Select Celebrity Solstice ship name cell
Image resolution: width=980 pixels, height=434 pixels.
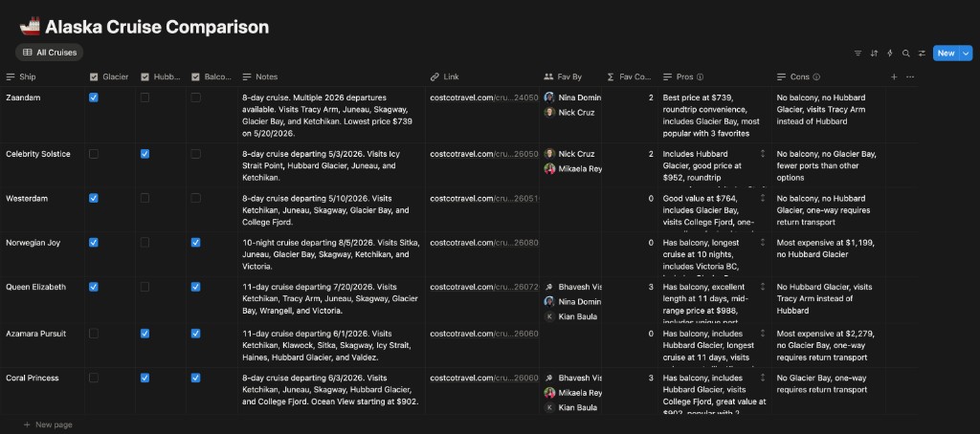click(42, 164)
